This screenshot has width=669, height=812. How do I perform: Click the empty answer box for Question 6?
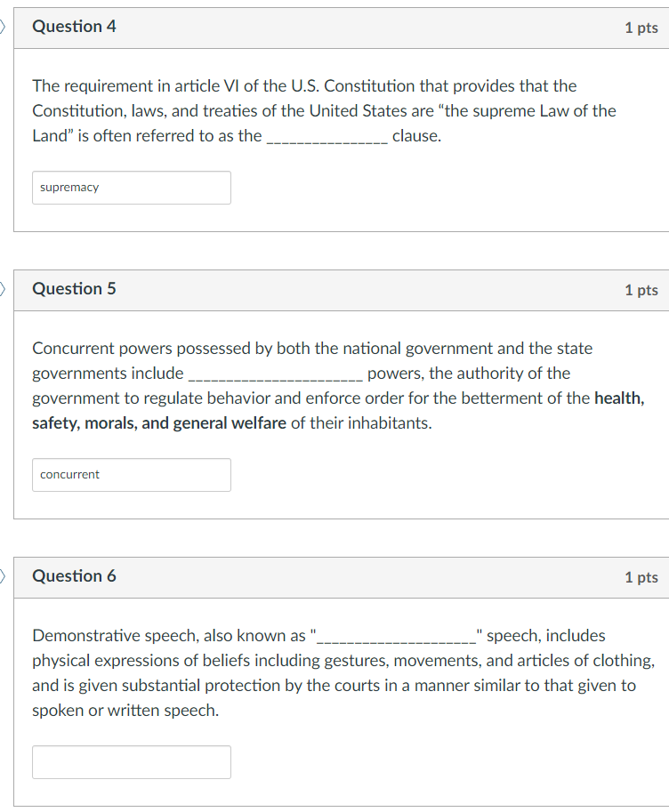point(132,761)
